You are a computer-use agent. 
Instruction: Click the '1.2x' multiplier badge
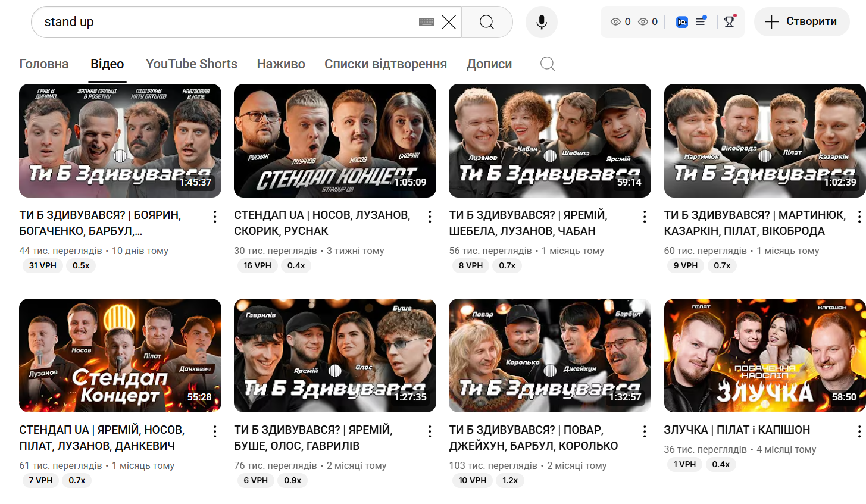[510, 480]
